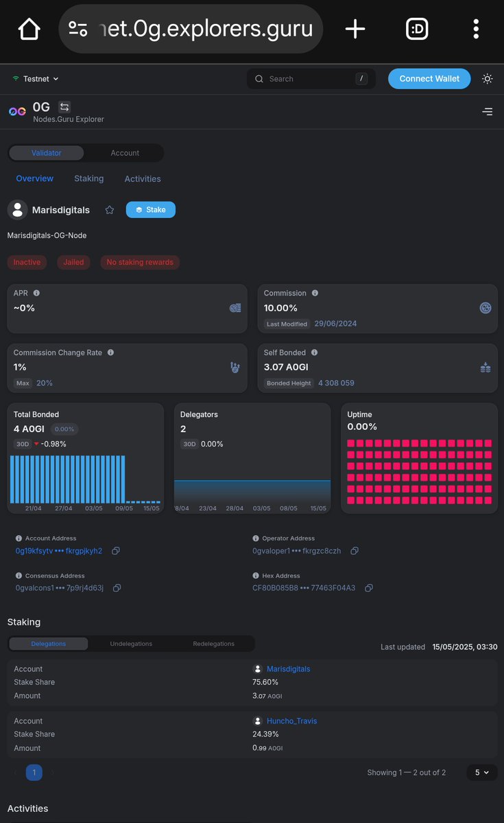The image size is (504, 823).
Task: Click the Connect Wallet button
Action: tap(429, 79)
